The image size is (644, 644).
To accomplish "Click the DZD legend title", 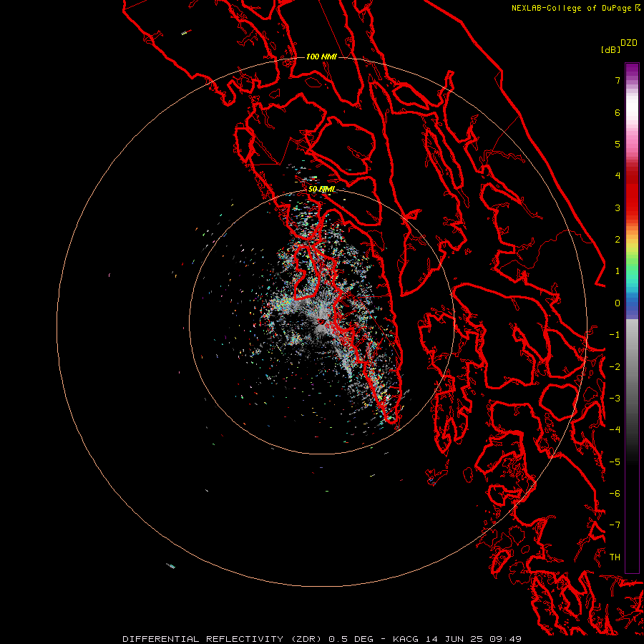I will [629, 43].
